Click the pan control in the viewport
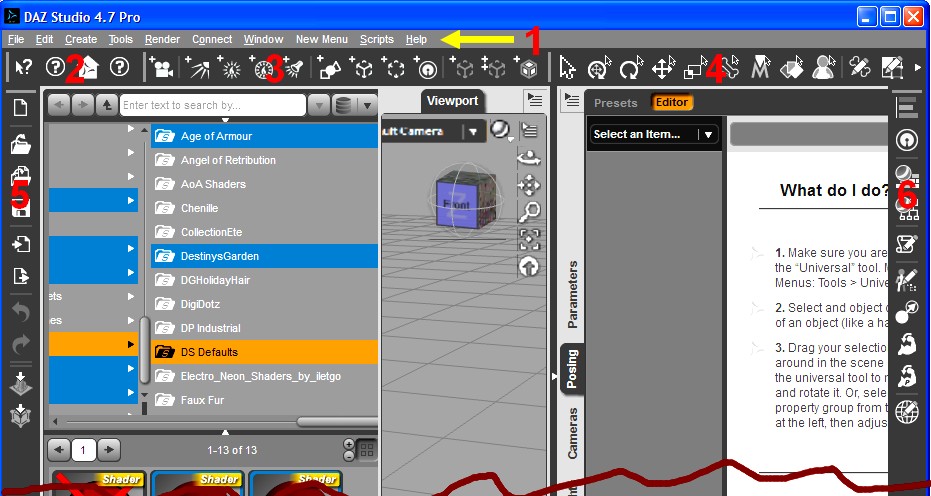This screenshot has width=931, height=496. click(528, 186)
